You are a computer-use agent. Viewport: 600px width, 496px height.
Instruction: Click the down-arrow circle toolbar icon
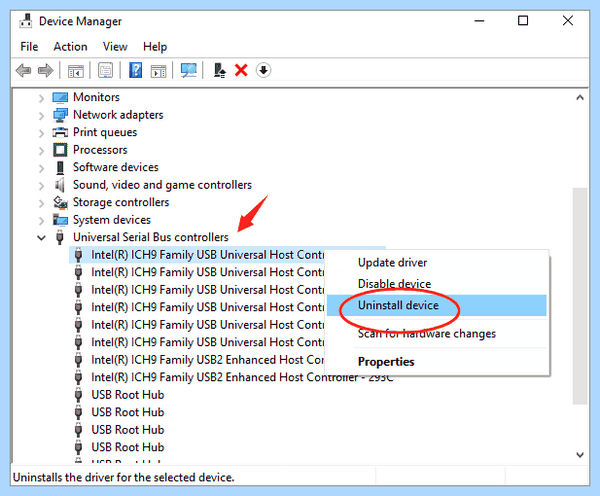[x=263, y=70]
